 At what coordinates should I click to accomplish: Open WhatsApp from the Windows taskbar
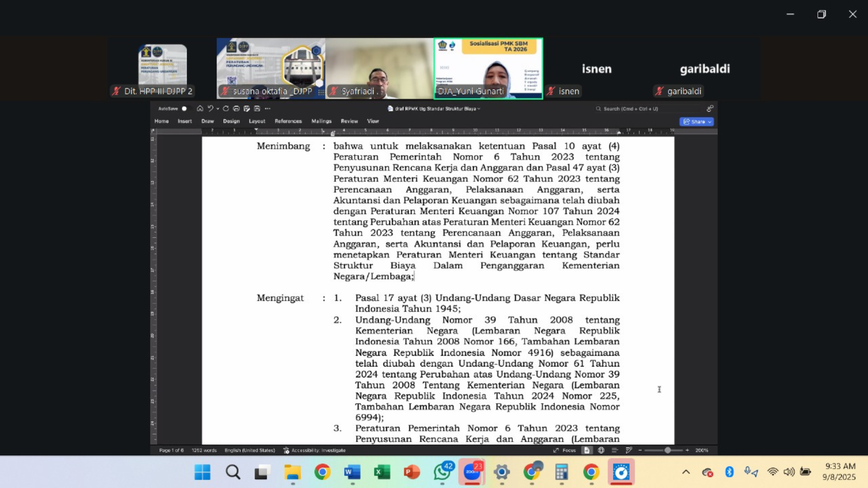pyautogui.click(x=442, y=472)
